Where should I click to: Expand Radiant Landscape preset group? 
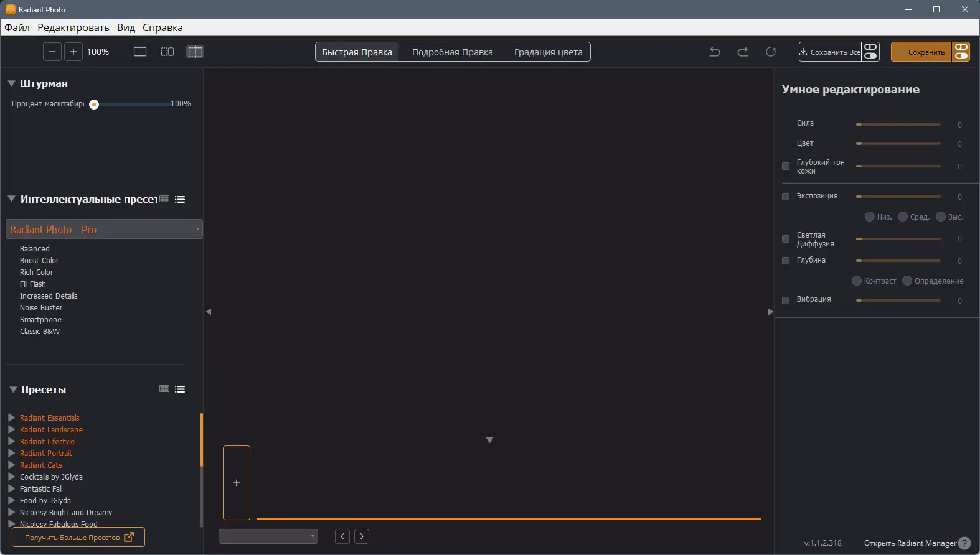pos(11,429)
